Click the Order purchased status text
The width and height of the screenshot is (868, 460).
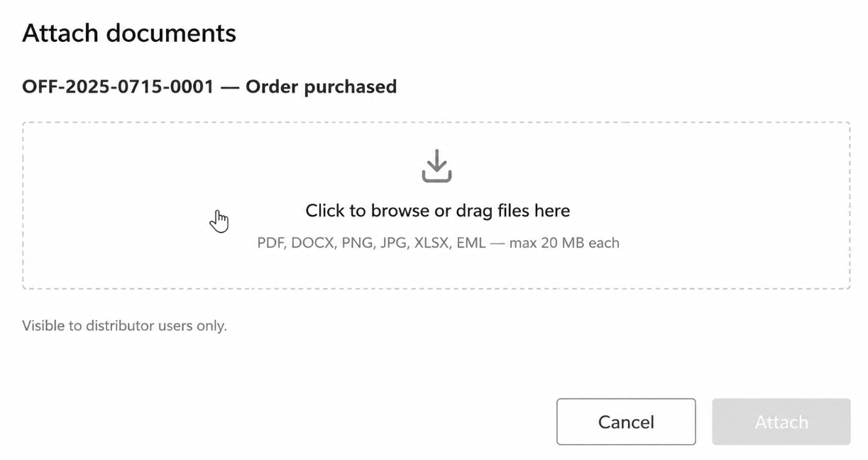tap(321, 87)
